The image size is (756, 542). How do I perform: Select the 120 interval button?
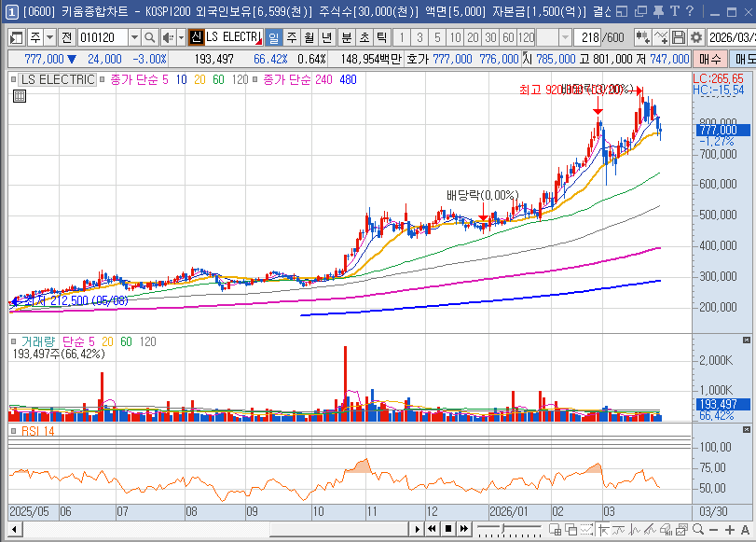526,37
